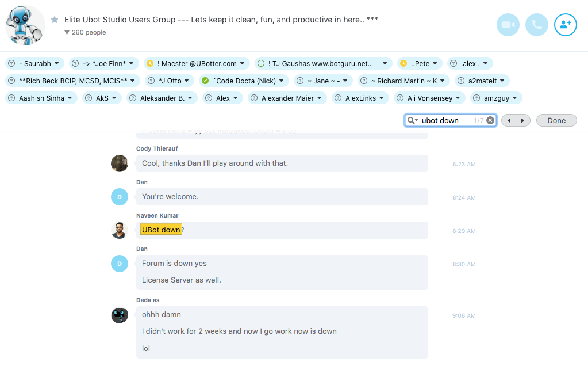Screen dimensions: 588x366
Task: Open Cody Thierauf's profile photo
Action: pyautogui.click(x=119, y=163)
